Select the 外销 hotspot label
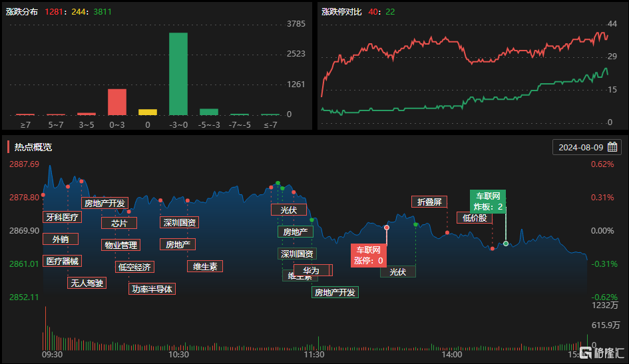Screen dimensions: 629x364 pos(61,240)
